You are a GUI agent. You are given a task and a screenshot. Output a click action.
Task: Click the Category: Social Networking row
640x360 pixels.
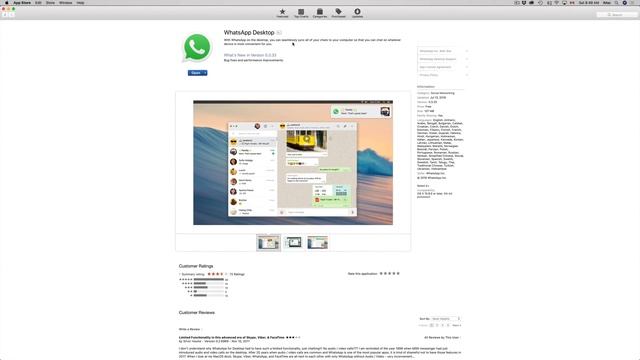436,93
